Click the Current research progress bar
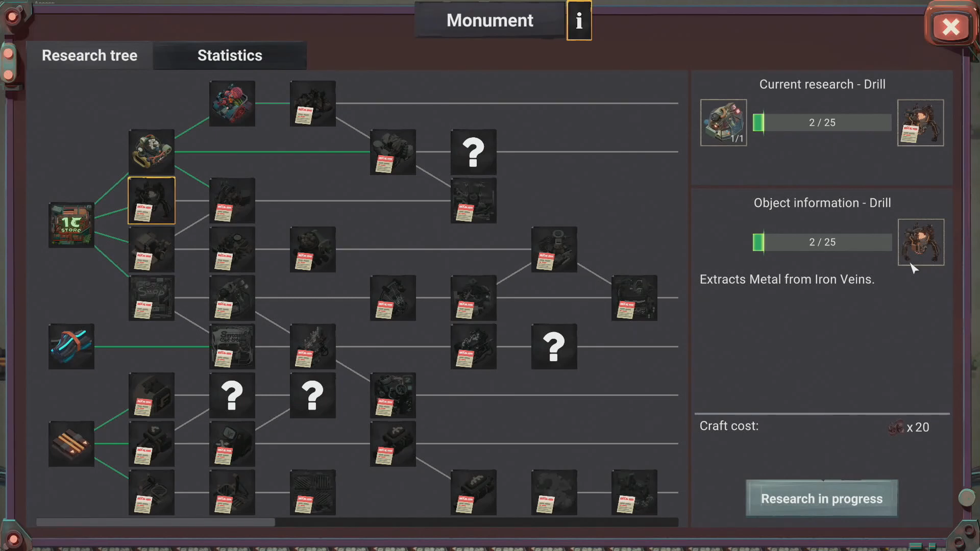 pyautogui.click(x=822, y=122)
